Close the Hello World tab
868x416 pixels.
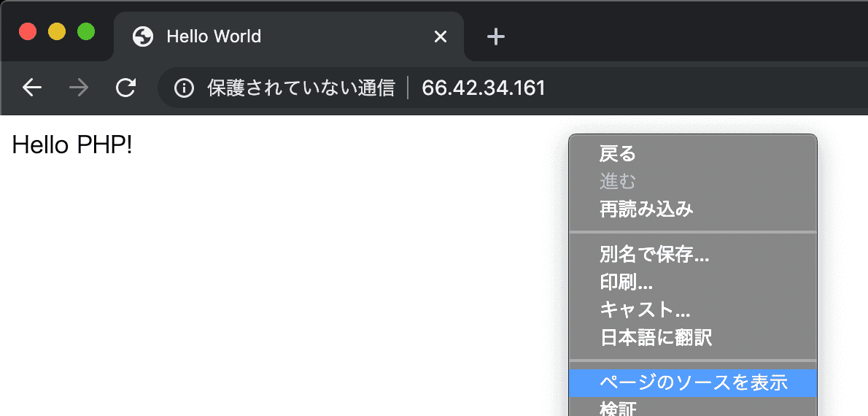coord(440,36)
